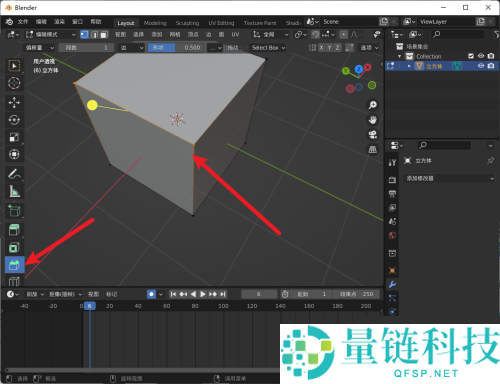Open the UV menu in viewport header
The image size is (500, 384).
[235, 34]
